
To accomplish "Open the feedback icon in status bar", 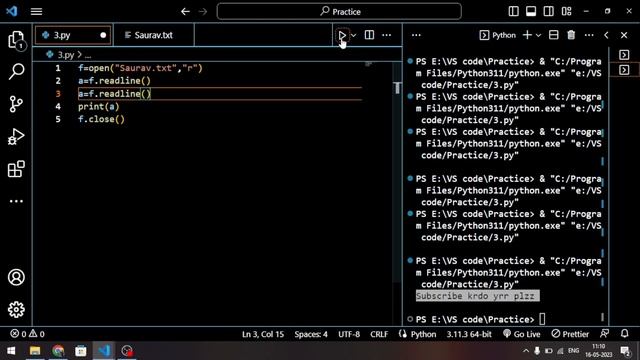I will pos(604,334).
